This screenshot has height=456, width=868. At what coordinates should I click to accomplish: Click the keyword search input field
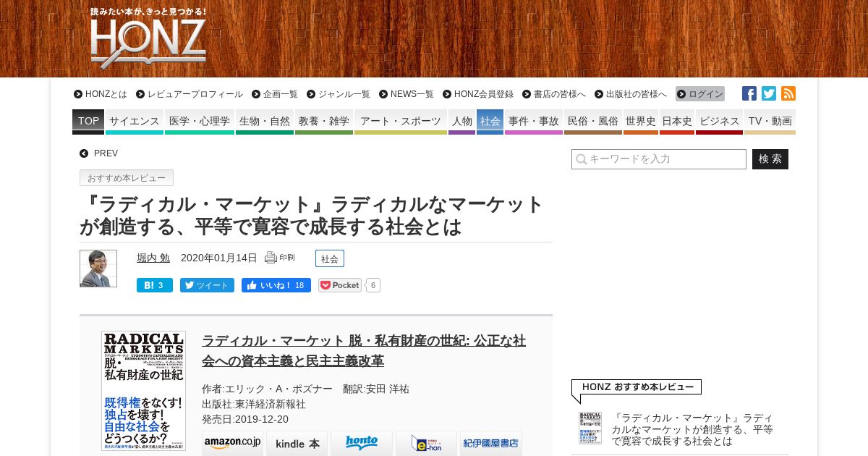tap(659, 159)
